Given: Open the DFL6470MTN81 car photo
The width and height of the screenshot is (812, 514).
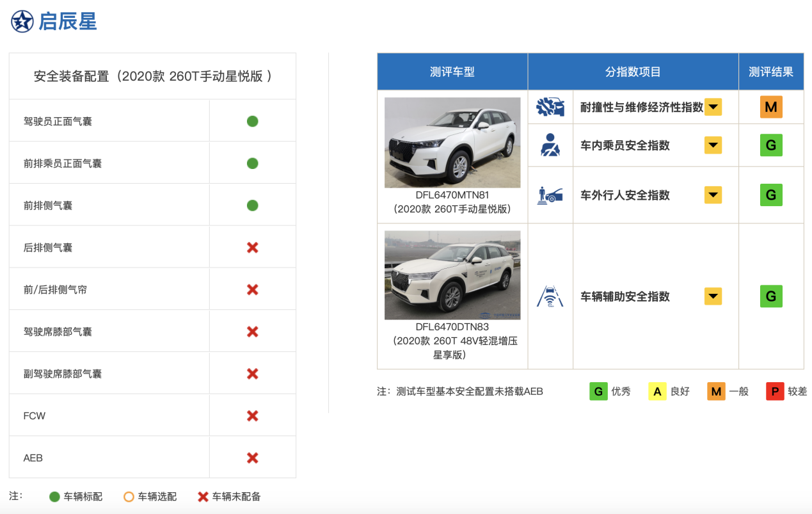Looking at the screenshot, I should (x=452, y=142).
